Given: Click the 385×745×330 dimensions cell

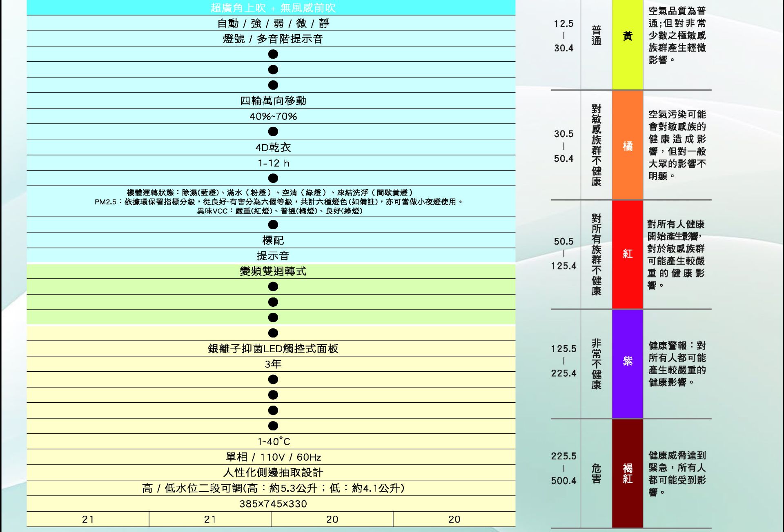Looking at the screenshot, I should pos(273,504).
